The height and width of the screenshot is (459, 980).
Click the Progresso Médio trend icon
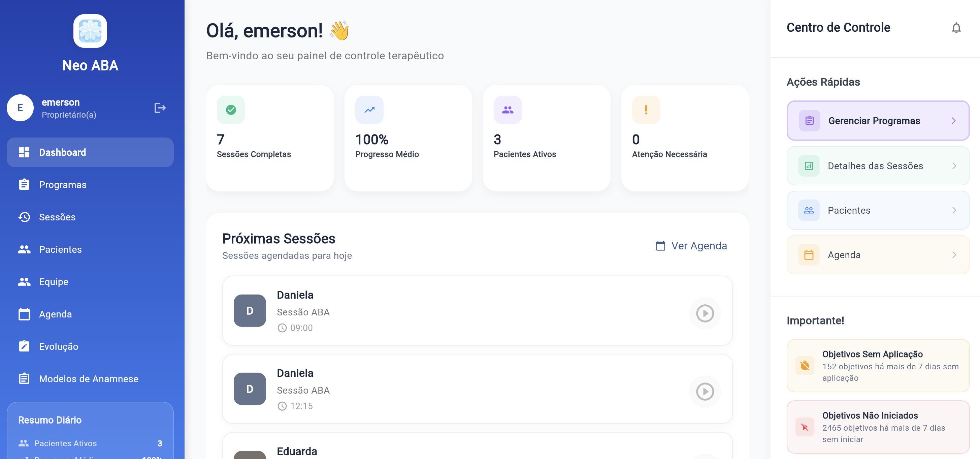click(x=369, y=110)
